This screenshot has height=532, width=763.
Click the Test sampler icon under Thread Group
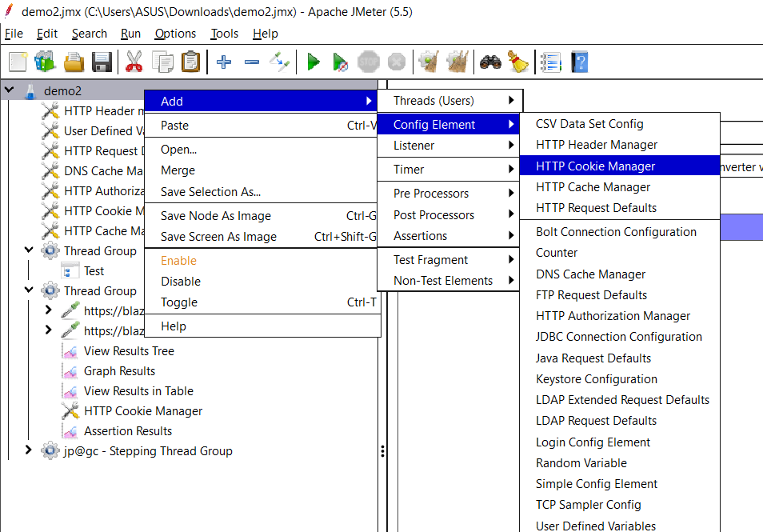[70, 271]
